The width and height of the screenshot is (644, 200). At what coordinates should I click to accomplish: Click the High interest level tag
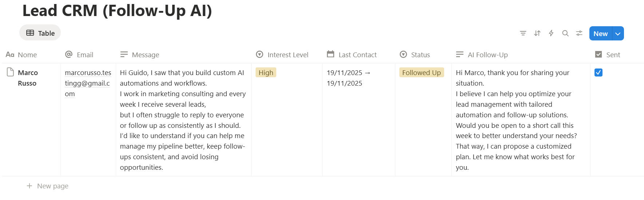tap(266, 72)
